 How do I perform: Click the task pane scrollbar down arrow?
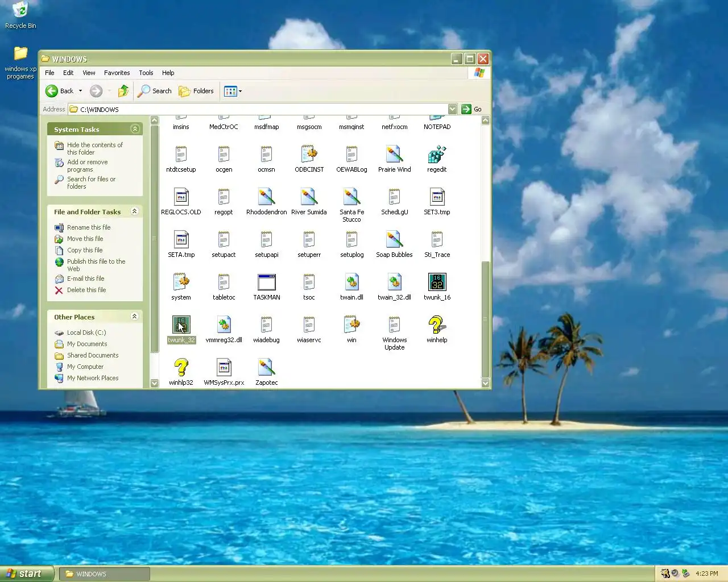point(154,384)
